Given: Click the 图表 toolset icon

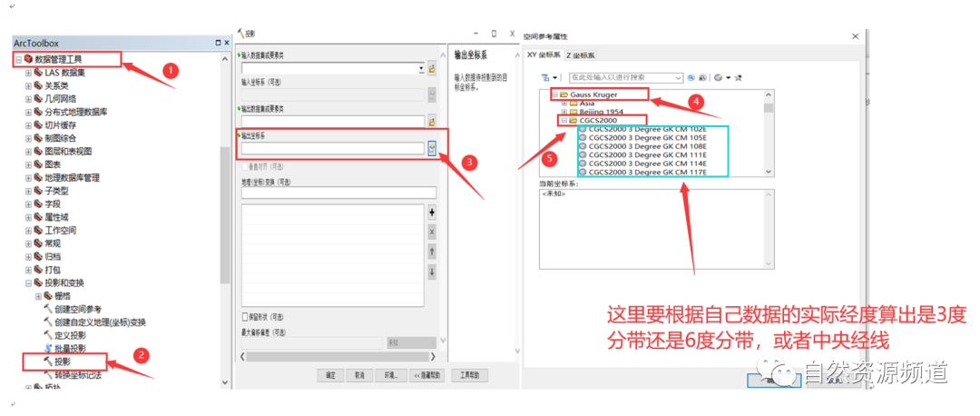Looking at the screenshot, I should 38,164.
